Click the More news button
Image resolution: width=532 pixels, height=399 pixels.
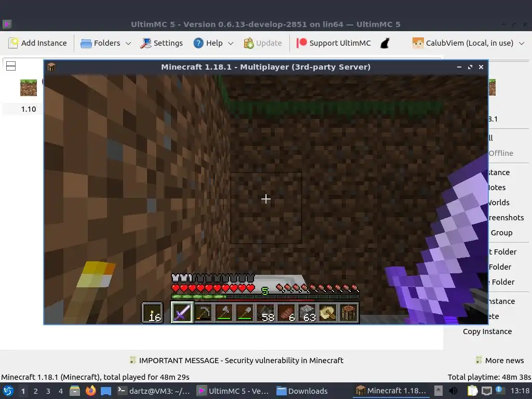[x=500, y=361]
